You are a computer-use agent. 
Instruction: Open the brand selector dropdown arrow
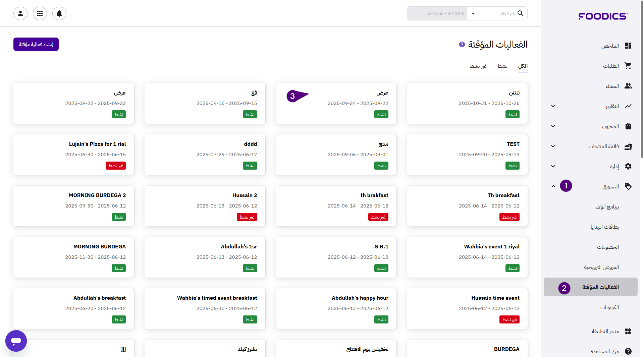point(473,13)
